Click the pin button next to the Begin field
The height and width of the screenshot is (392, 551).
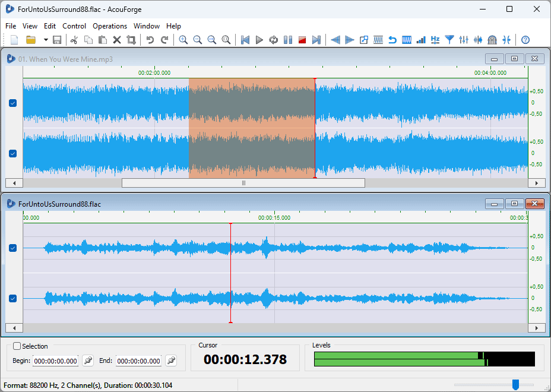click(88, 361)
